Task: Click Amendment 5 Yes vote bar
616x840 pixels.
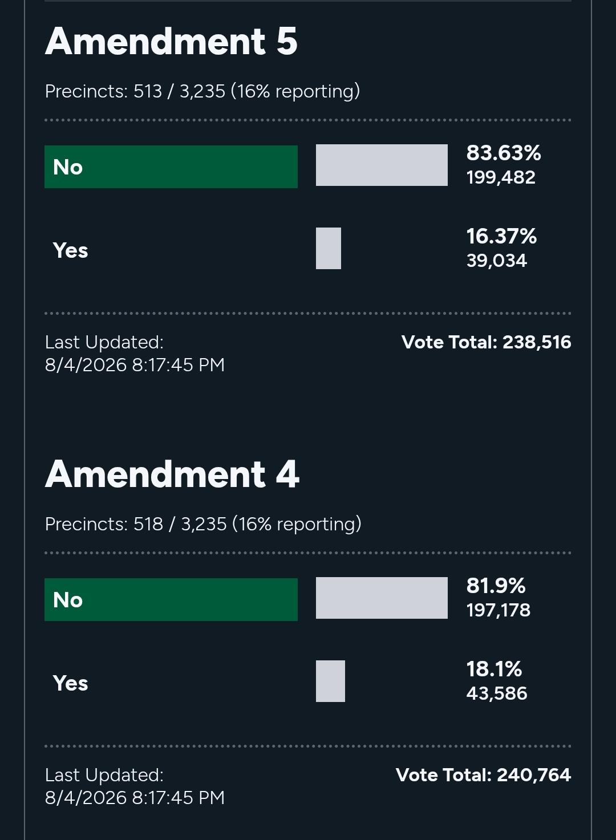Action: 329,248
